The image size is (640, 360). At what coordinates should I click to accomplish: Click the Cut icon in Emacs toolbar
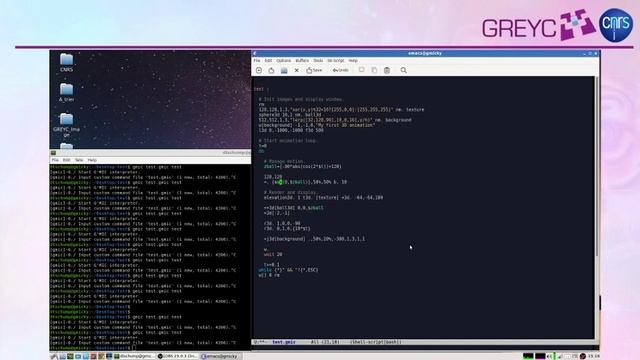[362, 70]
